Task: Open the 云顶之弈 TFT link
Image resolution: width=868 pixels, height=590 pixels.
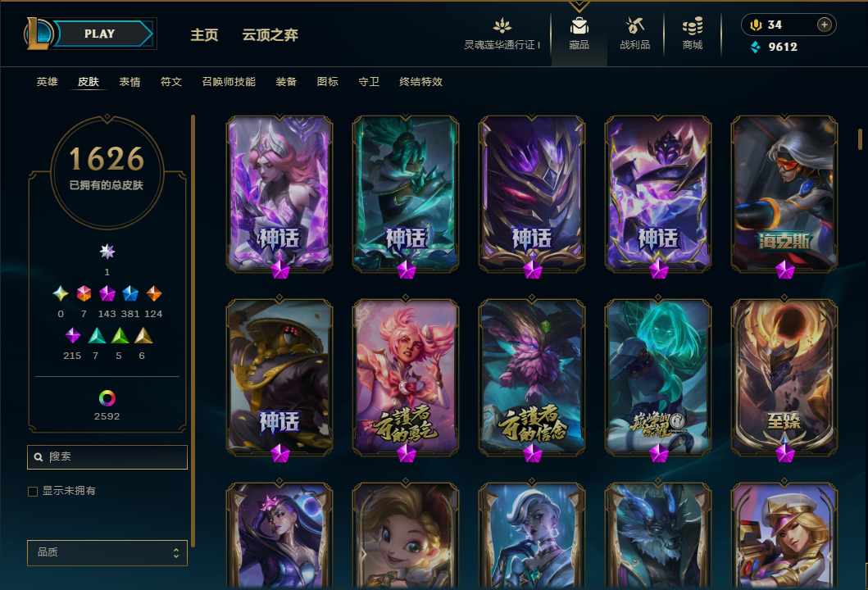Action: [x=270, y=35]
